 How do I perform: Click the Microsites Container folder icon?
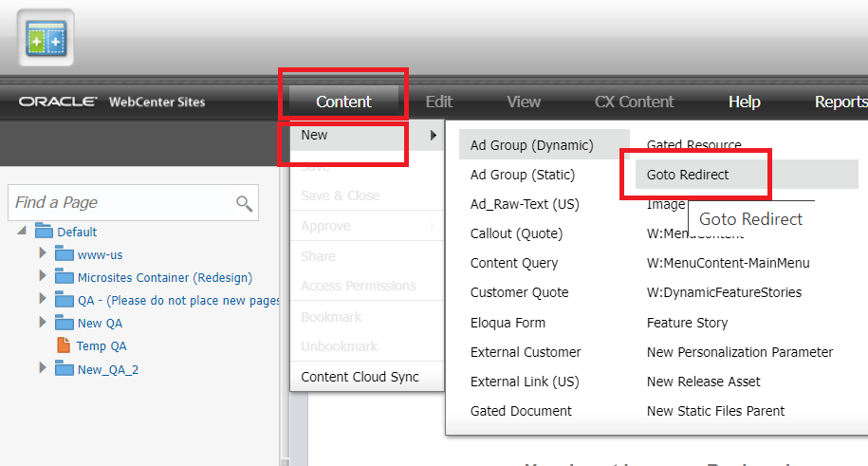point(65,276)
